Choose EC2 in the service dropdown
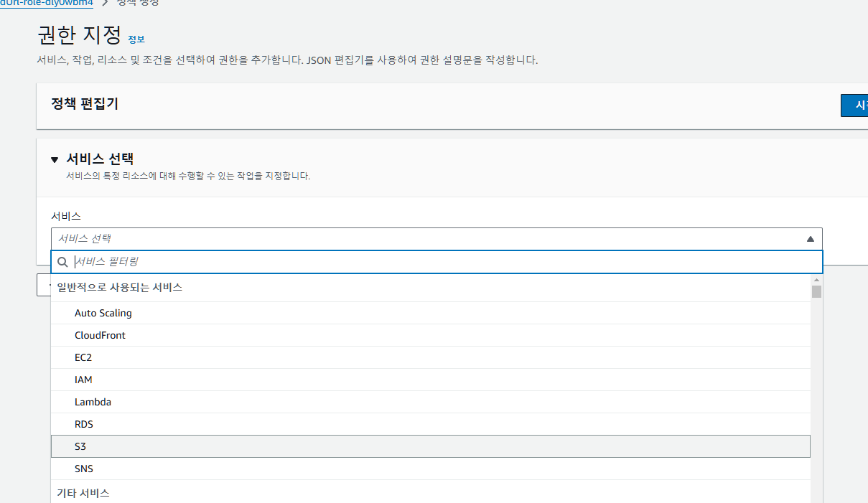Screen dimensions: 868x503 tap(431, 357)
